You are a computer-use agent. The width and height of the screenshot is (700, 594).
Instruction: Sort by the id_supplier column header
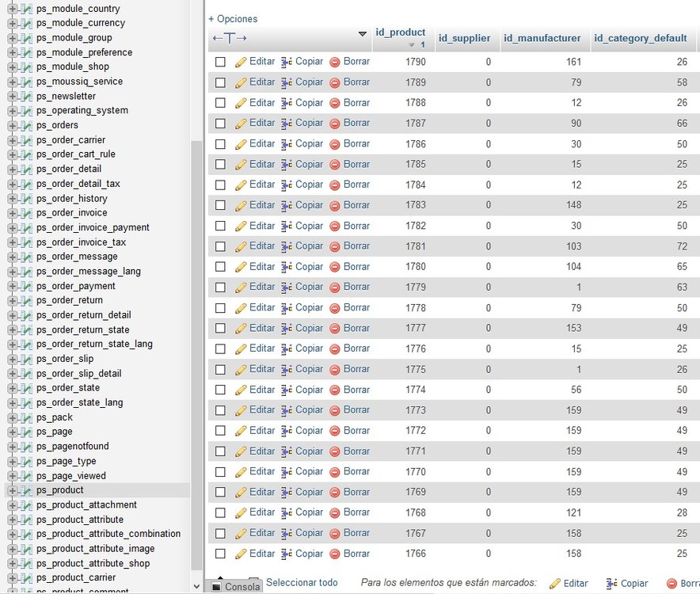[x=464, y=38]
